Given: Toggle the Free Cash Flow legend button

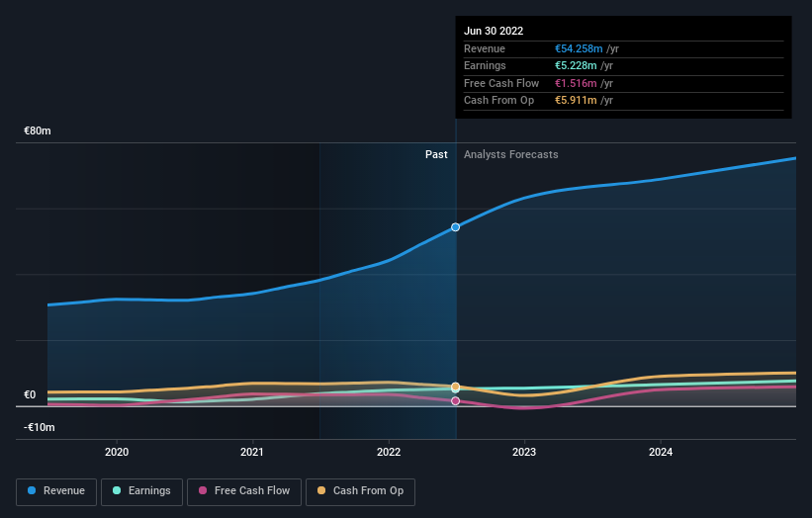Looking at the screenshot, I should tap(244, 491).
